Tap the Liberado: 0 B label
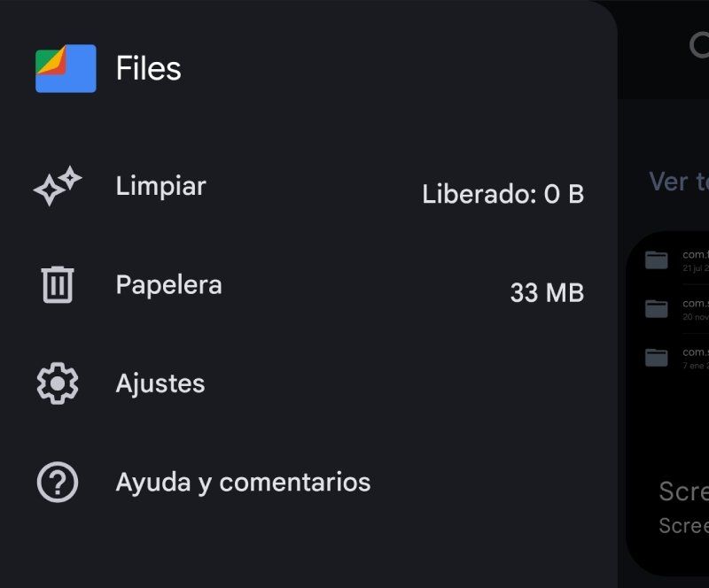Viewport: 709px width, 588px height. pos(501,194)
